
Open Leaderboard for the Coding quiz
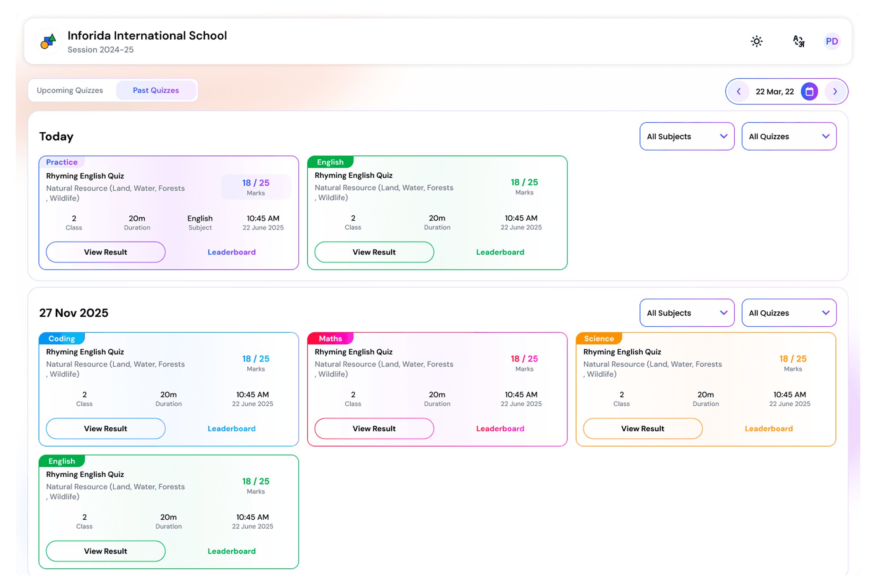coord(231,429)
